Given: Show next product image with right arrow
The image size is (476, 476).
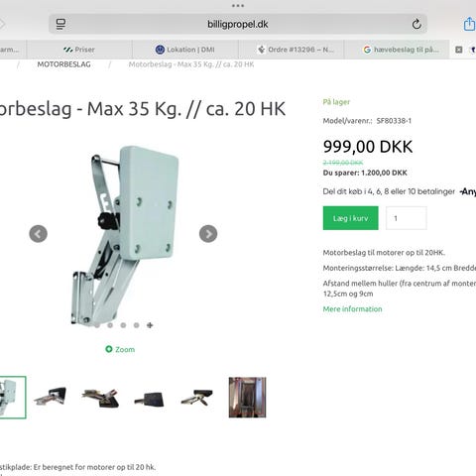Looking at the screenshot, I should [x=208, y=234].
